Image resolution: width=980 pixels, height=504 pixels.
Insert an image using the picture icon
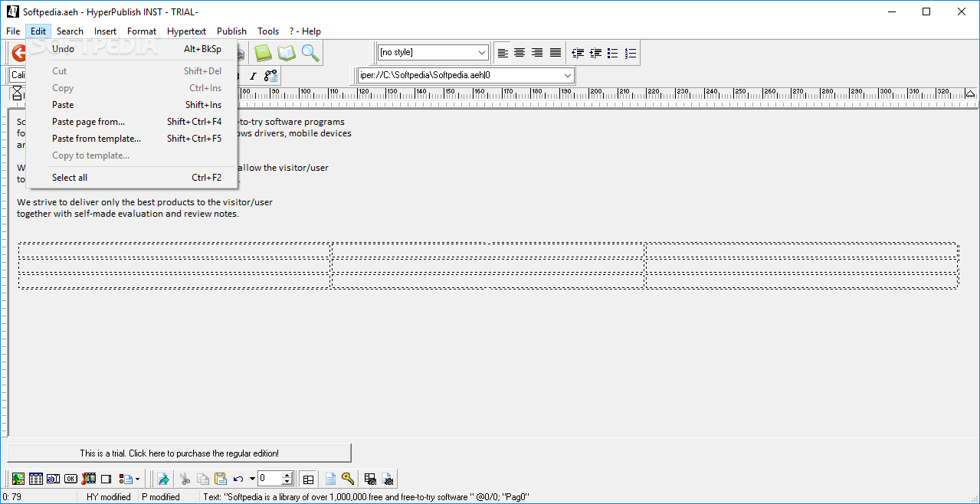[18, 479]
